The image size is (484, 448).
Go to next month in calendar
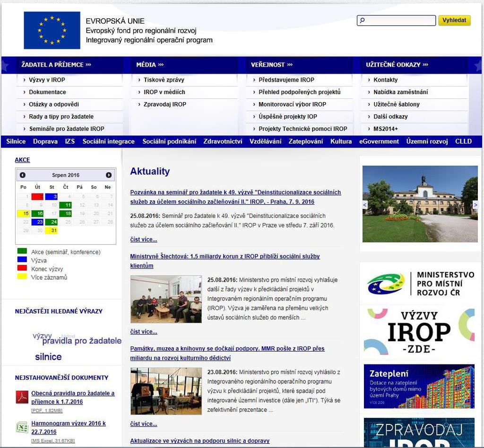click(109, 175)
